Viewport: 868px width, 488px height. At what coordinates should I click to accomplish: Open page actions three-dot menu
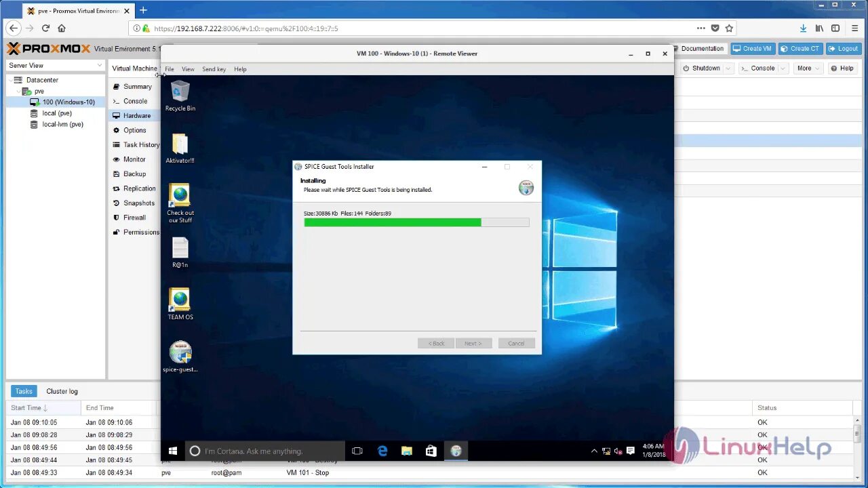701,28
